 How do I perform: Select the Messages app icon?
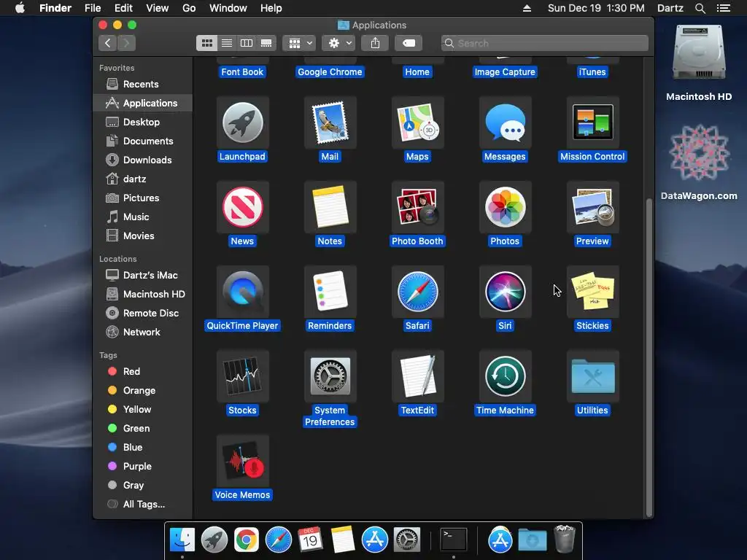505,122
